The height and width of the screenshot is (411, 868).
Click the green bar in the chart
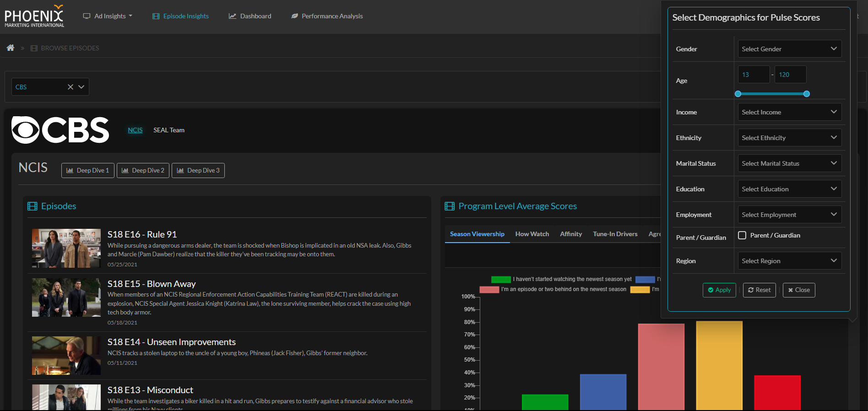click(x=545, y=402)
